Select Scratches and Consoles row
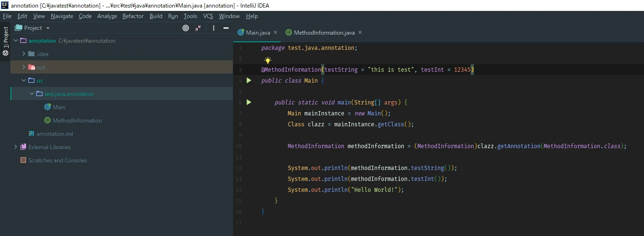Image resolution: width=644 pixels, height=236 pixels. 122,160
